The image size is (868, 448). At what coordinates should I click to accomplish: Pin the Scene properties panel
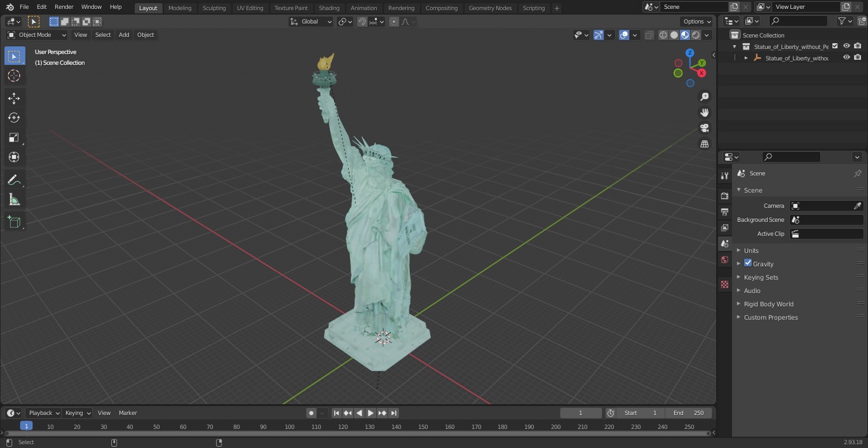857,173
